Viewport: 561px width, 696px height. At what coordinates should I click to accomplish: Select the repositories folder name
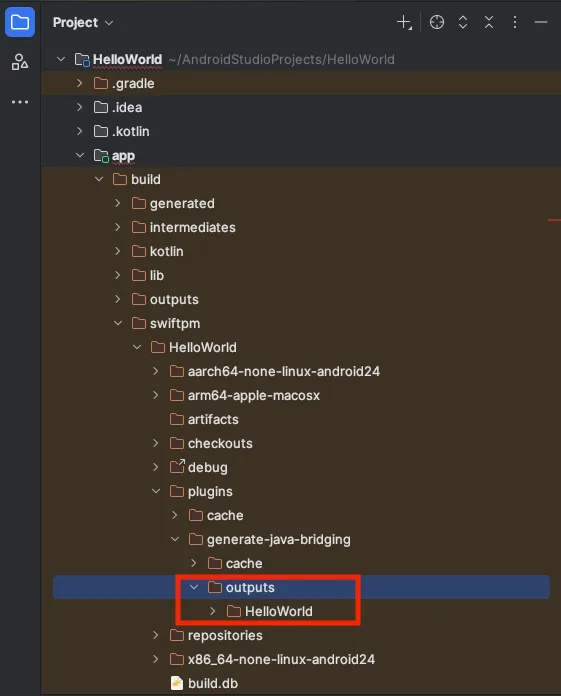pos(225,635)
